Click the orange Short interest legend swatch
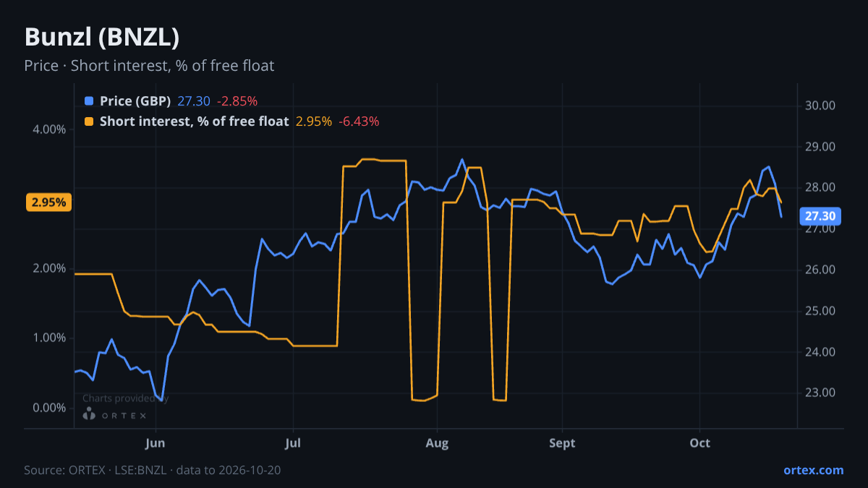Image resolution: width=868 pixels, height=488 pixels. [x=89, y=121]
